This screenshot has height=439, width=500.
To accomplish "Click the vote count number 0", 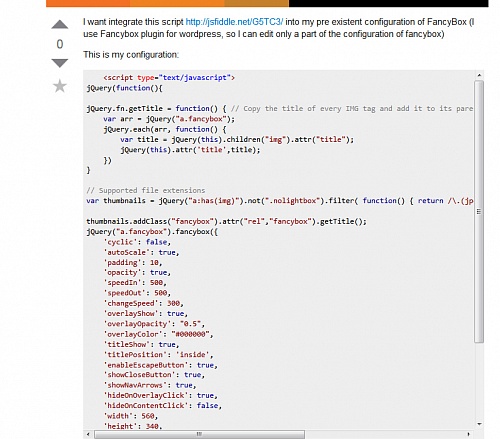I will coord(60,44).
